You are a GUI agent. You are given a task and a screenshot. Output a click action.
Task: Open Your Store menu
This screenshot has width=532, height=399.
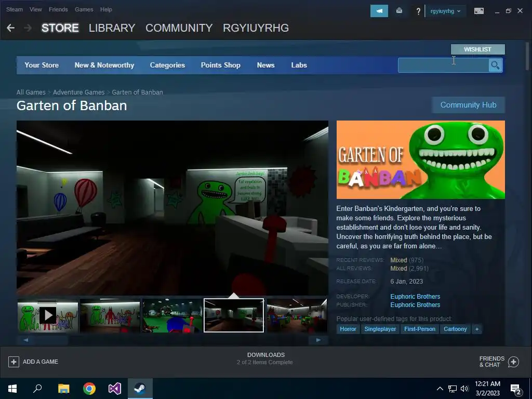pyautogui.click(x=42, y=65)
